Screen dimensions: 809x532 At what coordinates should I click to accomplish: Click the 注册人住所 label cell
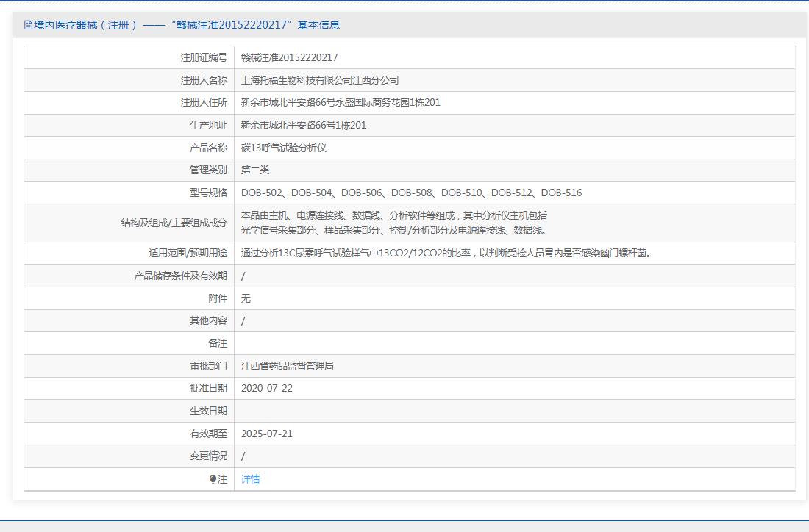tap(129, 103)
